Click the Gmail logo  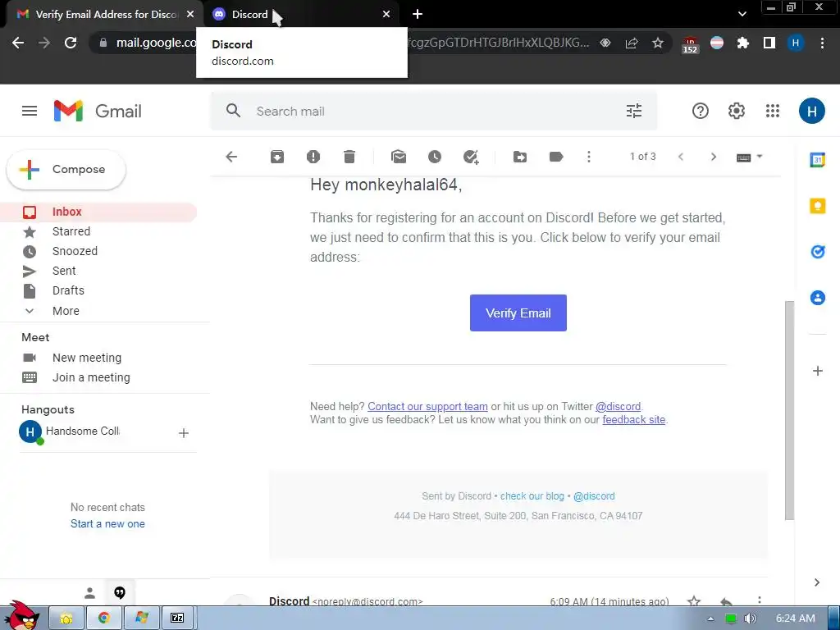click(98, 111)
